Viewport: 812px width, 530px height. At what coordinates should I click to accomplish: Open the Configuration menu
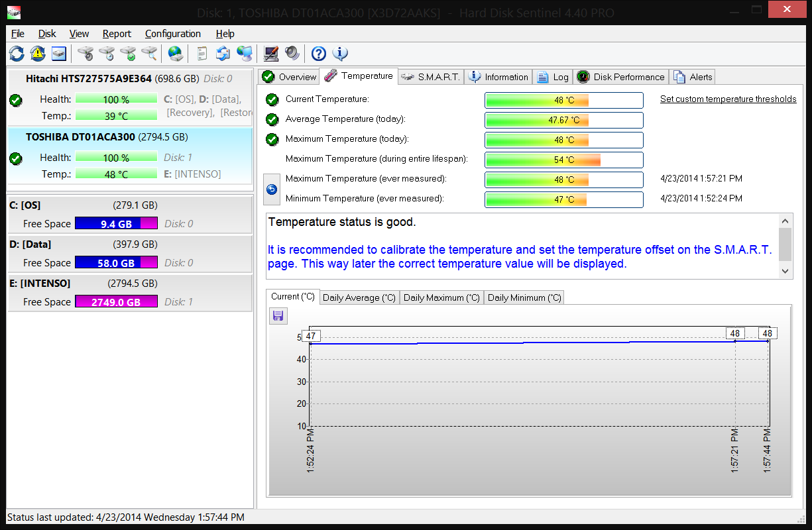pos(173,34)
